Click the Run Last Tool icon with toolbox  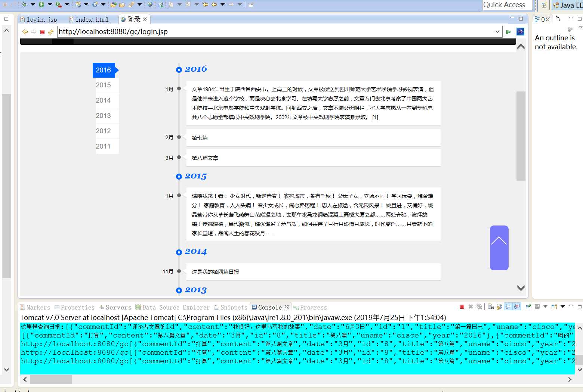click(x=59, y=4)
